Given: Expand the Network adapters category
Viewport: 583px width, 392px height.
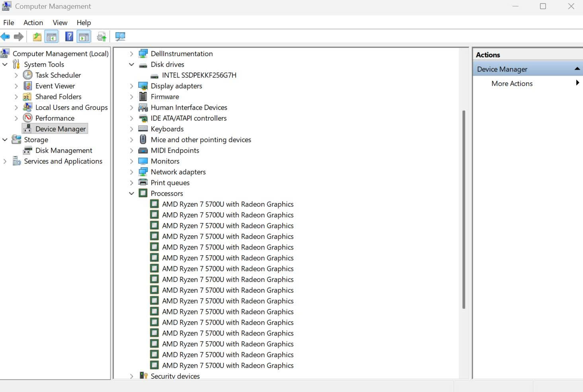Looking at the screenshot, I should point(131,172).
